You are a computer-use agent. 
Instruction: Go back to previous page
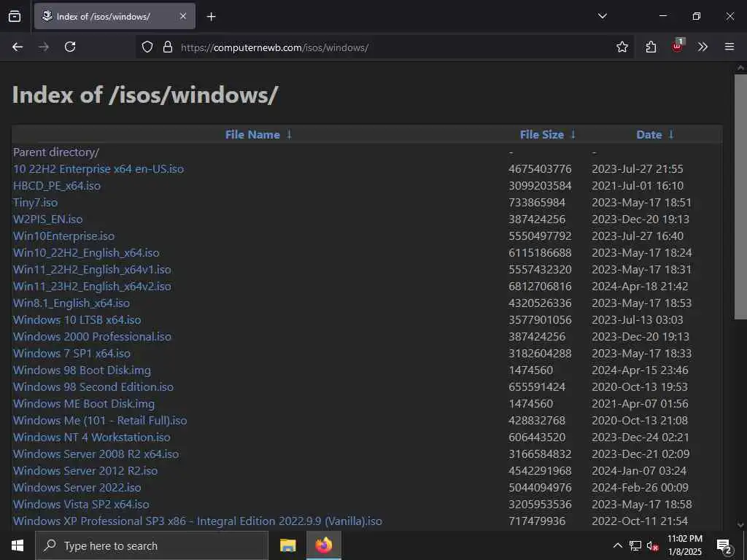point(18,47)
